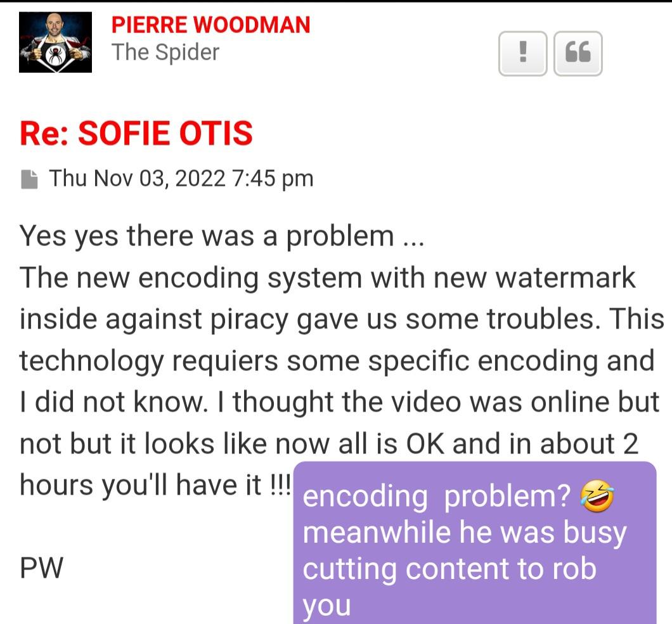This screenshot has width=672, height=624.
Task: Report this post with the exclamation button
Action: pyautogui.click(x=522, y=53)
